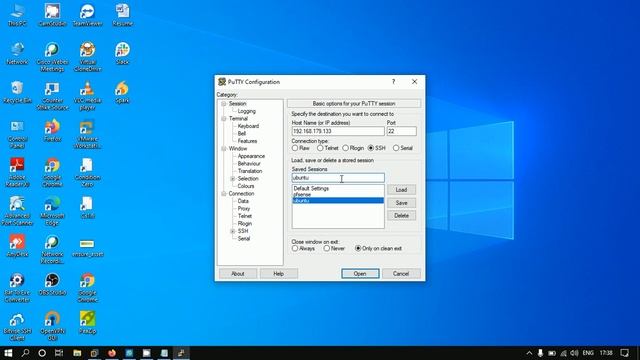Viewport: 640px width, 360px height.
Task: Set close window on exit to Never
Action: [x=327, y=248]
